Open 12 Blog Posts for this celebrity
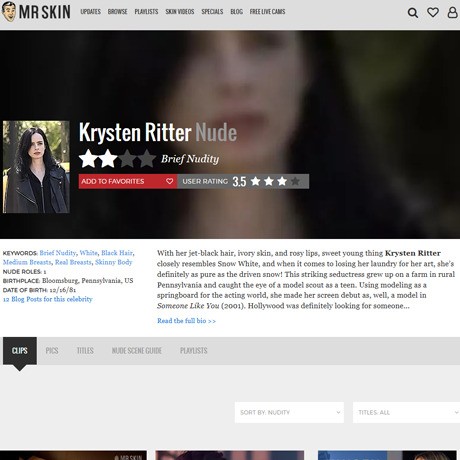 pos(48,299)
